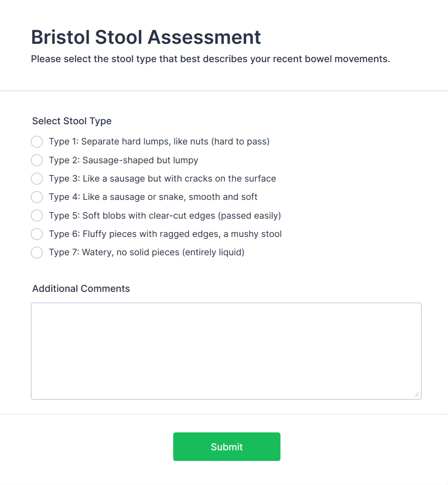
Task: Click the Select Stool Type heading
Action: [x=71, y=121]
